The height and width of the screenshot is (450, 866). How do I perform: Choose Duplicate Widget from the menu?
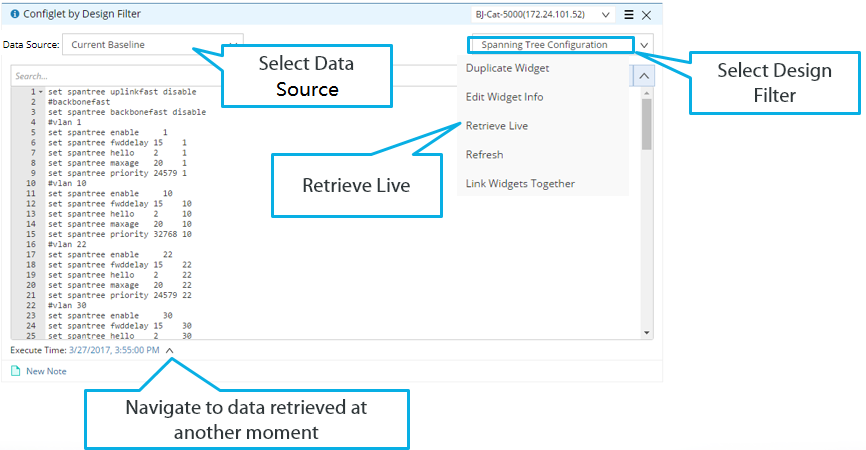[x=507, y=68]
